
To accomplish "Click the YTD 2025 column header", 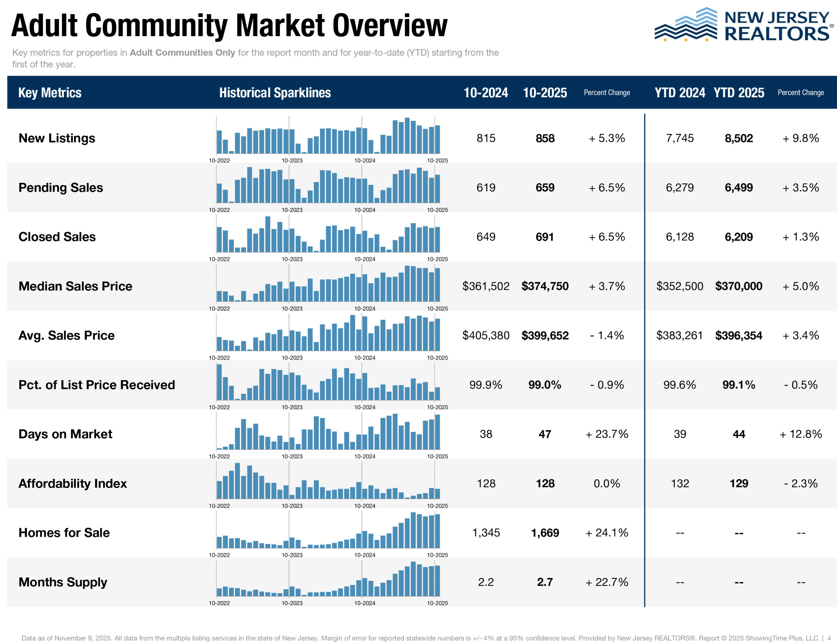I will click(x=739, y=93).
